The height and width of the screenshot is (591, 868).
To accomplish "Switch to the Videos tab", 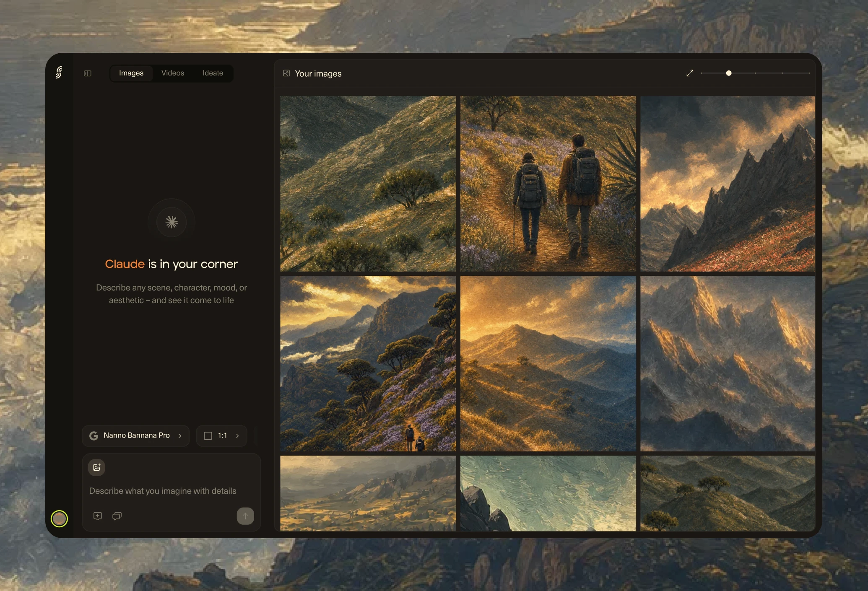I will tap(173, 73).
